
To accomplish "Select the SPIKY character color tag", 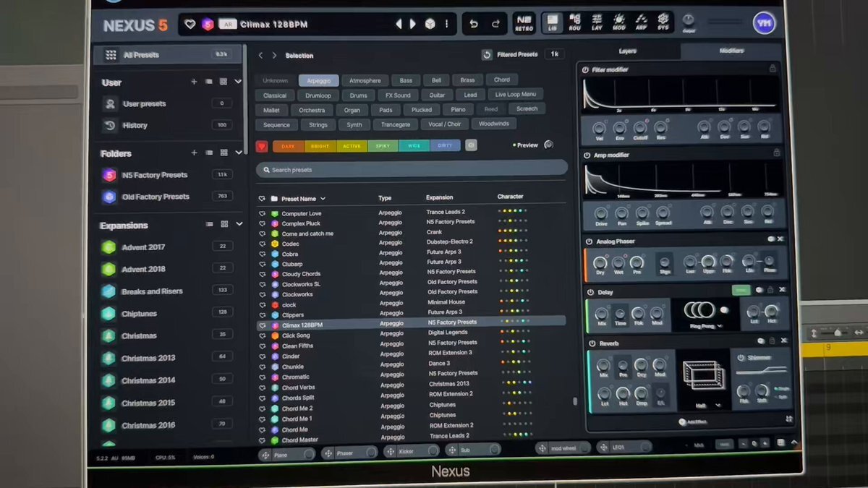I will 383,145.
